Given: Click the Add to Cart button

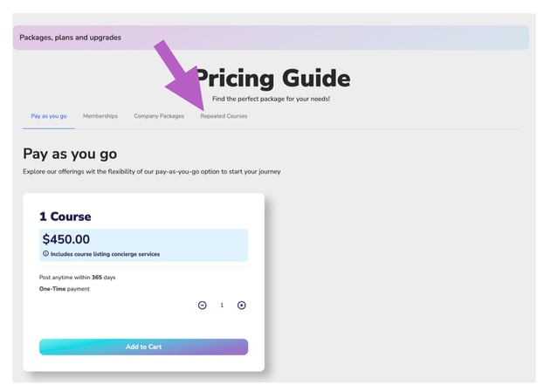Looking at the screenshot, I should [x=143, y=347].
